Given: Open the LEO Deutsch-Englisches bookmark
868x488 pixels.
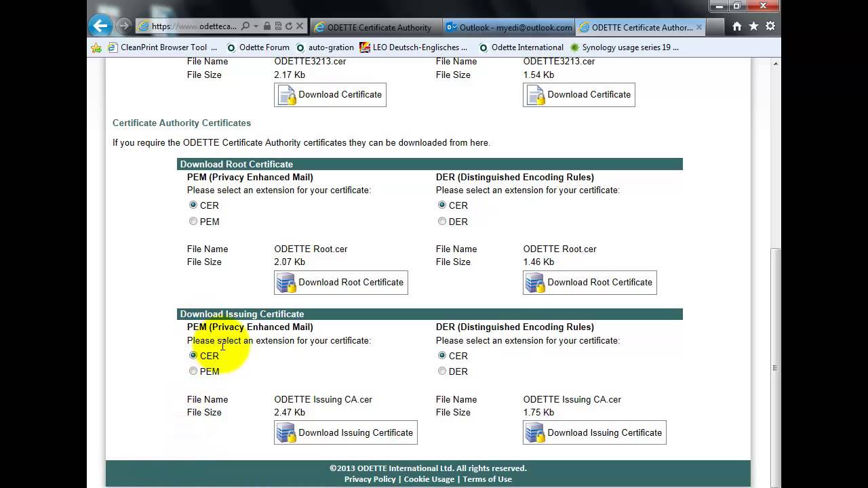Looking at the screenshot, I should point(414,47).
